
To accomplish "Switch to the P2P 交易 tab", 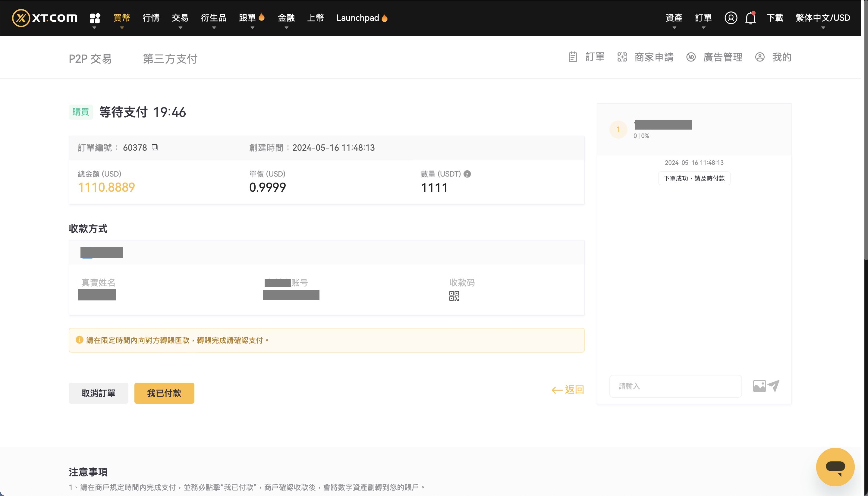I will pos(90,58).
